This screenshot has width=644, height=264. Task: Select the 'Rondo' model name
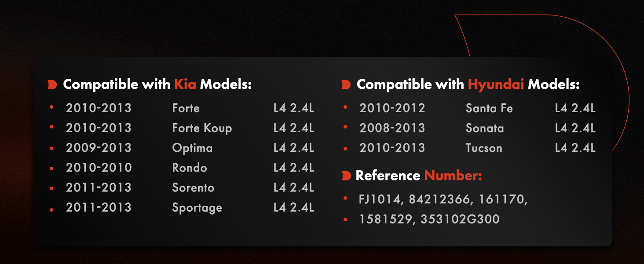(190, 168)
